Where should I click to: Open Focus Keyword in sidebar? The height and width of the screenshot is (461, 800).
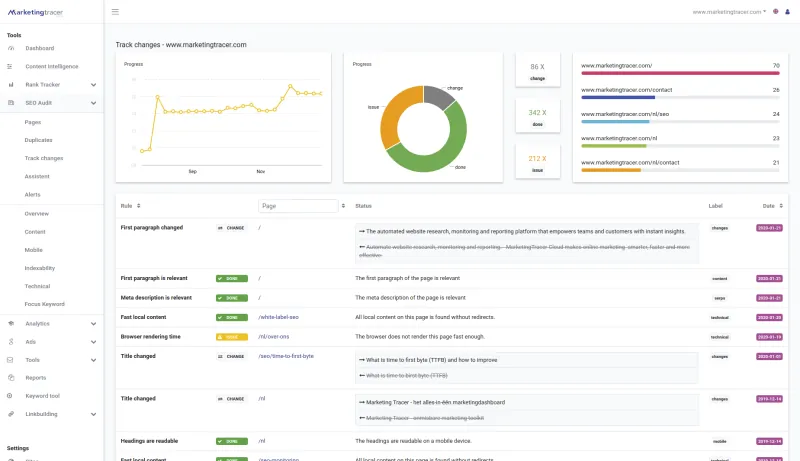tap(44, 304)
